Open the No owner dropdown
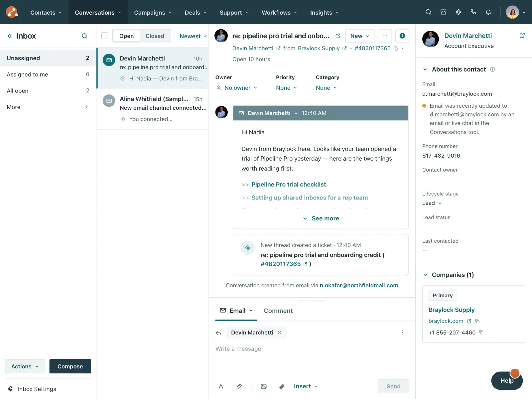This screenshot has width=532, height=399. 237,88
